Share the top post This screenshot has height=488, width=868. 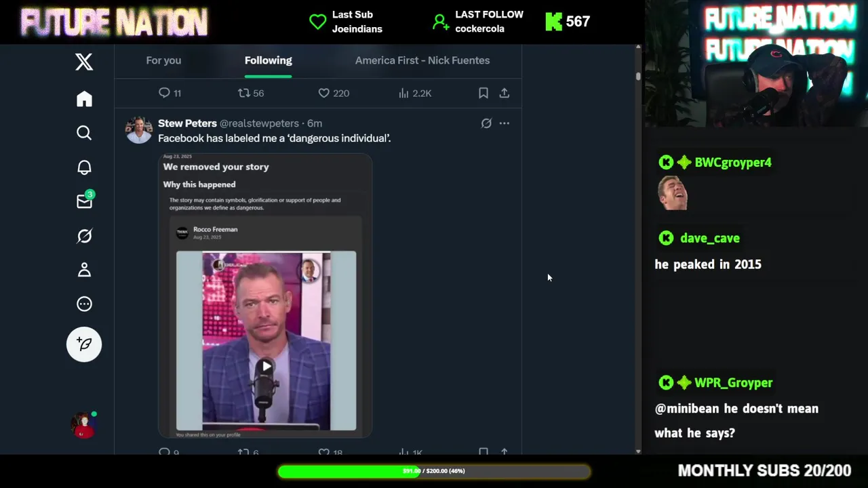(505, 93)
